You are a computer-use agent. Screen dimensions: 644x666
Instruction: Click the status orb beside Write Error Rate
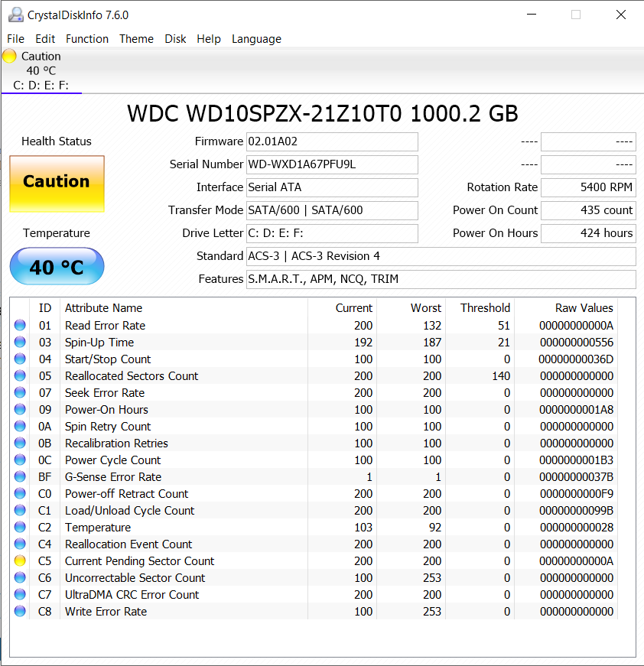tap(20, 612)
